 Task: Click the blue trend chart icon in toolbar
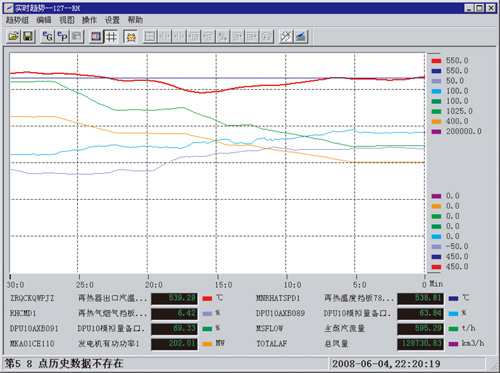(301, 36)
